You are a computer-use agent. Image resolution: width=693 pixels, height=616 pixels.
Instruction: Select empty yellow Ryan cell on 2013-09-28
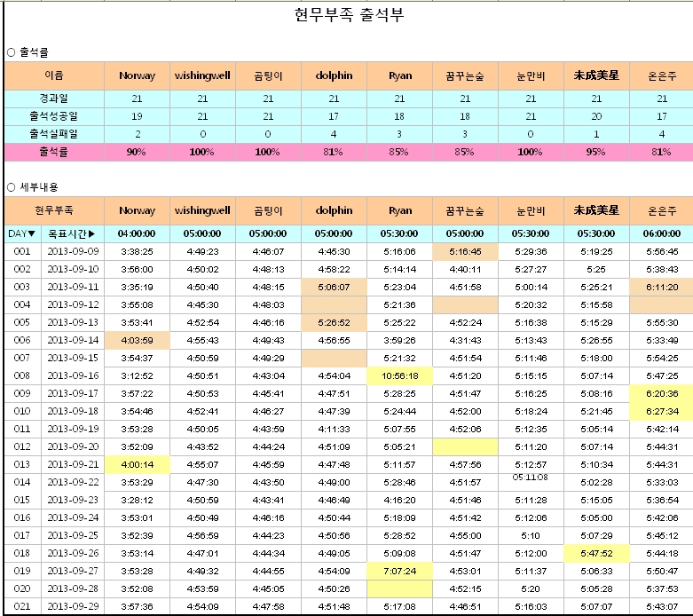(399, 588)
